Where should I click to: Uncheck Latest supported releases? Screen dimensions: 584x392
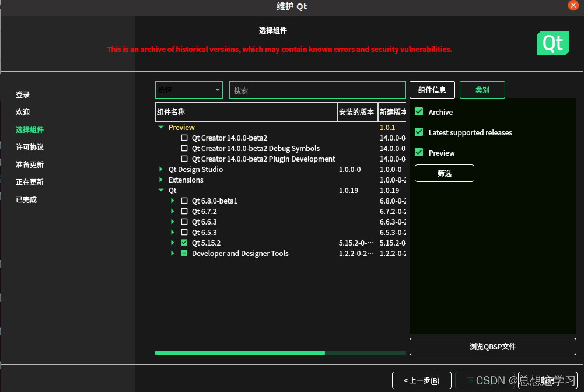point(418,132)
